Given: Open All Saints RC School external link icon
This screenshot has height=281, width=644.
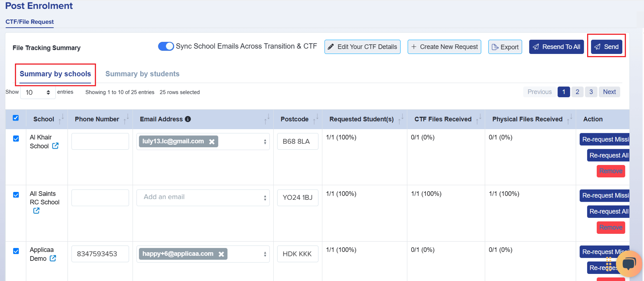Looking at the screenshot, I should tap(36, 211).
